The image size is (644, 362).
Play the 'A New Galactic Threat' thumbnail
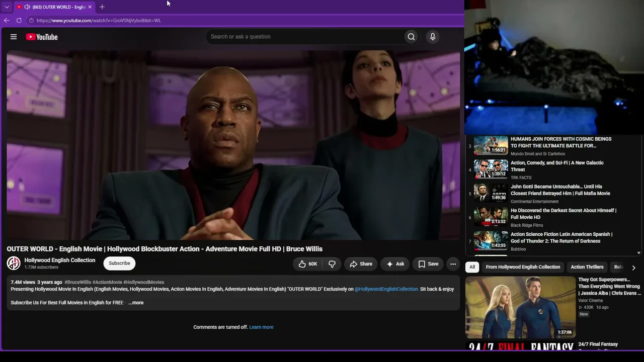pyautogui.click(x=491, y=169)
